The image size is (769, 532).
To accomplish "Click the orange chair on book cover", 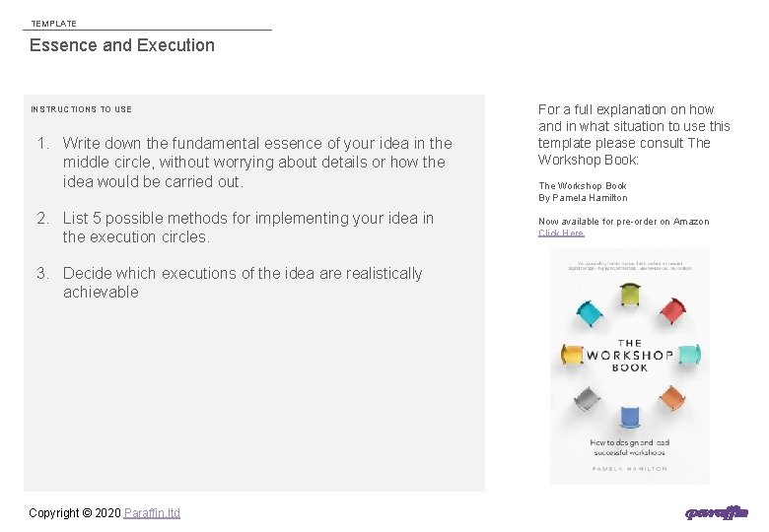I will click(672, 398).
